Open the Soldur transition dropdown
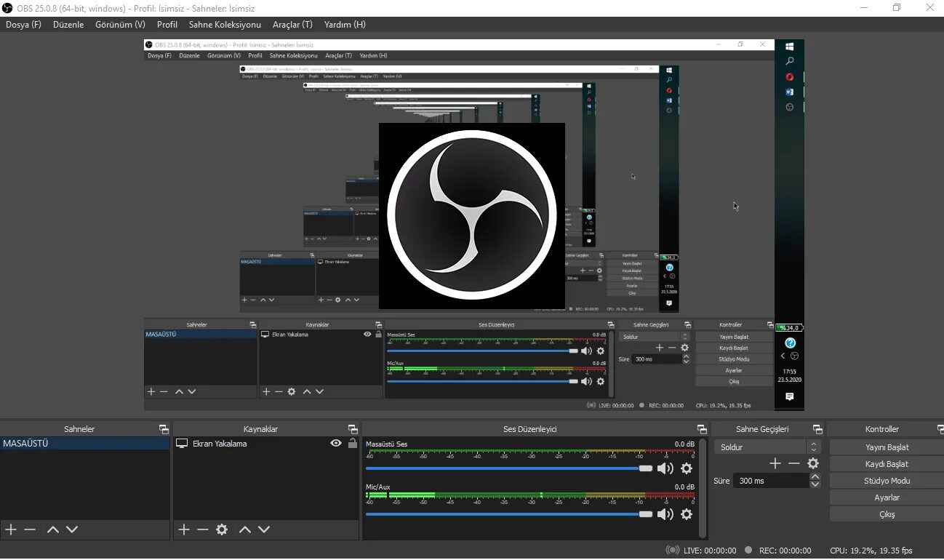The width and height of the screenshot is (944, 560). [767, 447]
